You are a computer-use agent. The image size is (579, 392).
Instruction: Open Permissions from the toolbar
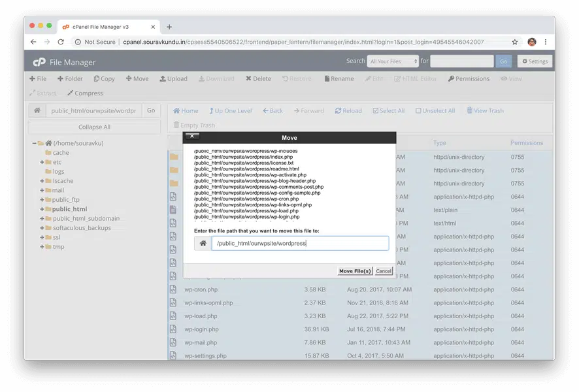(x=468, y=78)
